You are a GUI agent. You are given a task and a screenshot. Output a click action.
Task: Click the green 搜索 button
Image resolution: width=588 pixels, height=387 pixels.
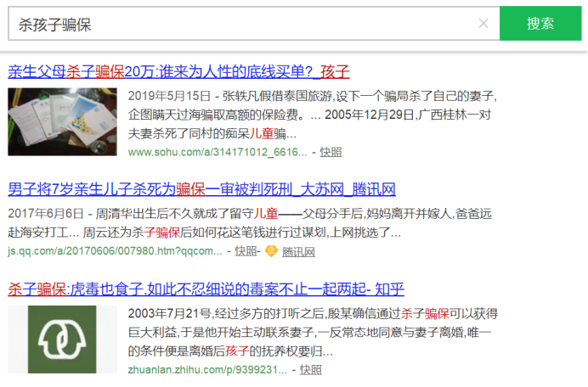point(540,23)
